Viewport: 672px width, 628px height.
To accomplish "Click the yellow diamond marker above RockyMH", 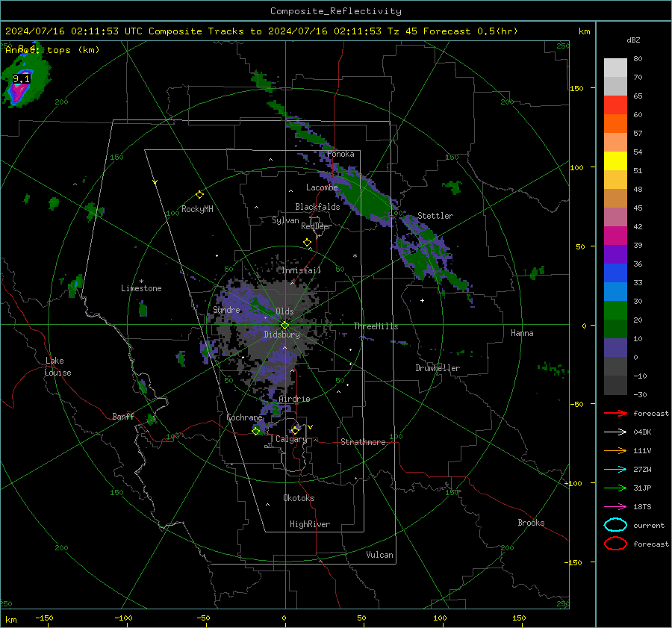I will click(x=199, y=195).
